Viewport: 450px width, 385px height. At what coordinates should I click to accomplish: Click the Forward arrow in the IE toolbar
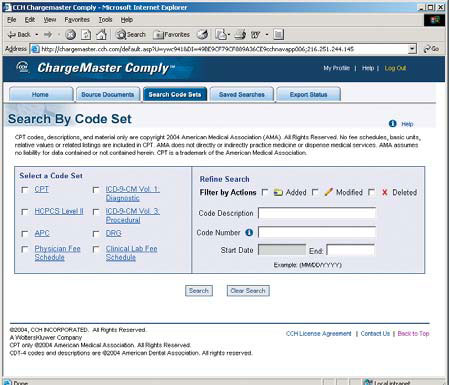click(48, 34)
